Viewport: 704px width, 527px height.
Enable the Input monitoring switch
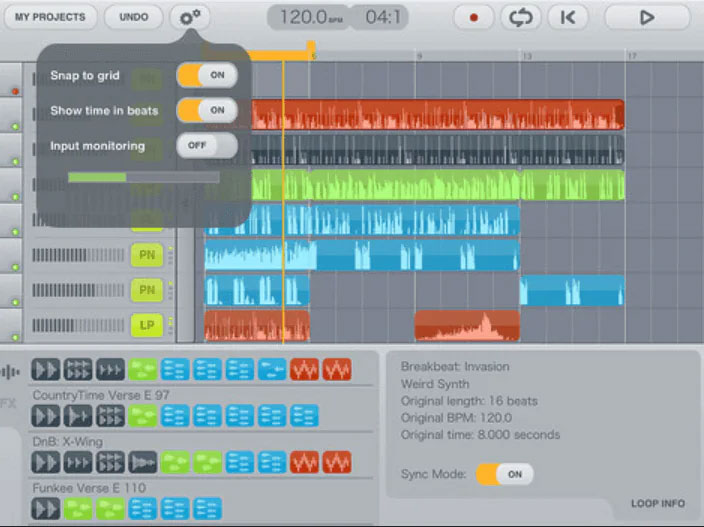(x=207, y=145)
